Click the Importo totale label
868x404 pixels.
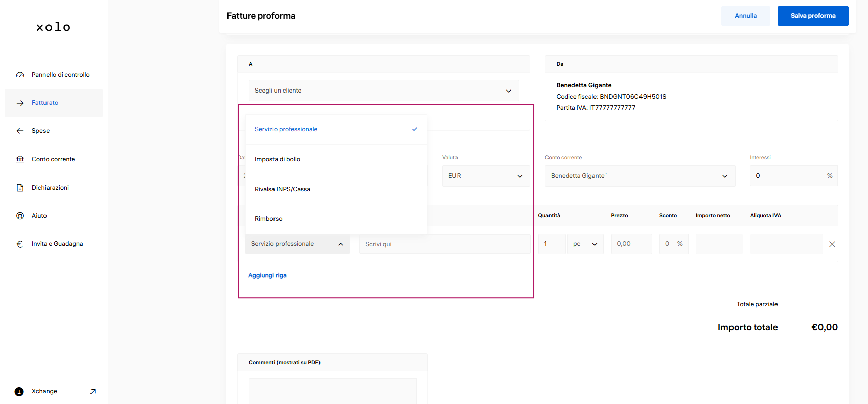tap(748, 327)
